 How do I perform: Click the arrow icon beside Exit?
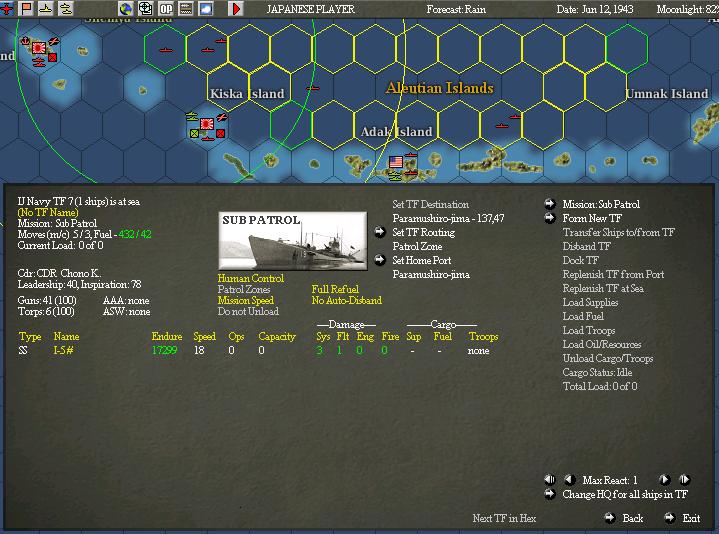tap(669, 518)
